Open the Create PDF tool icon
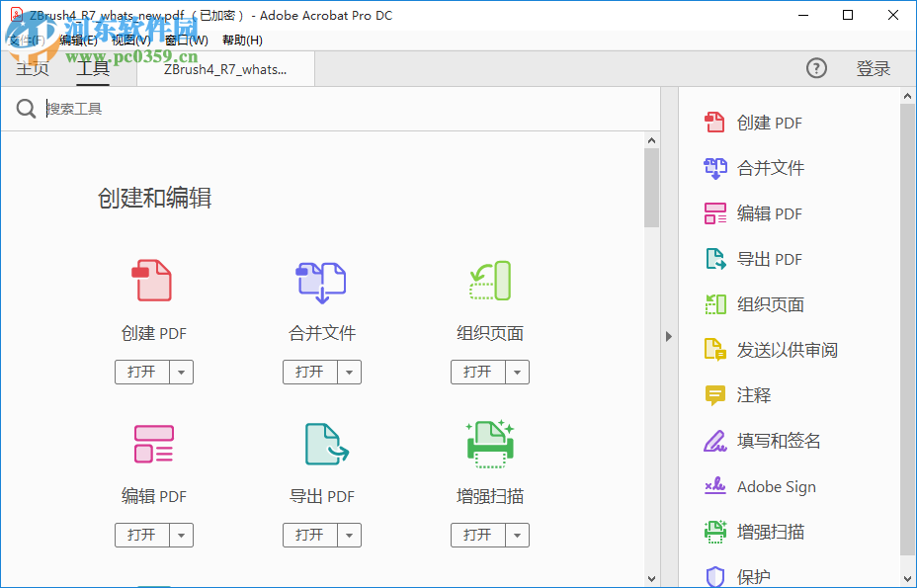This screenshot has height=588, width=917. tap(153, 282)
